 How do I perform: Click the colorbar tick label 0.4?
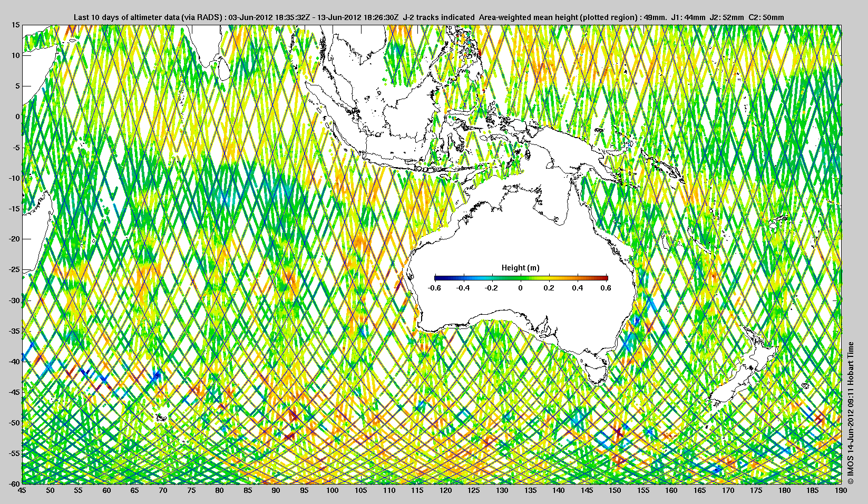pyautogui.click(x=578, y=288)
